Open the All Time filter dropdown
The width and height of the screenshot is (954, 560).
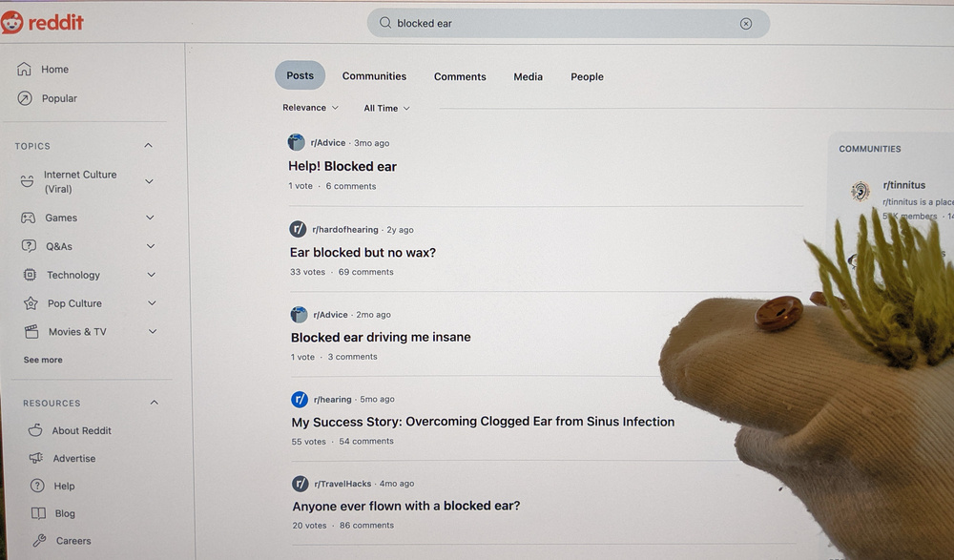pyautogui.click(x=387, y=109)
